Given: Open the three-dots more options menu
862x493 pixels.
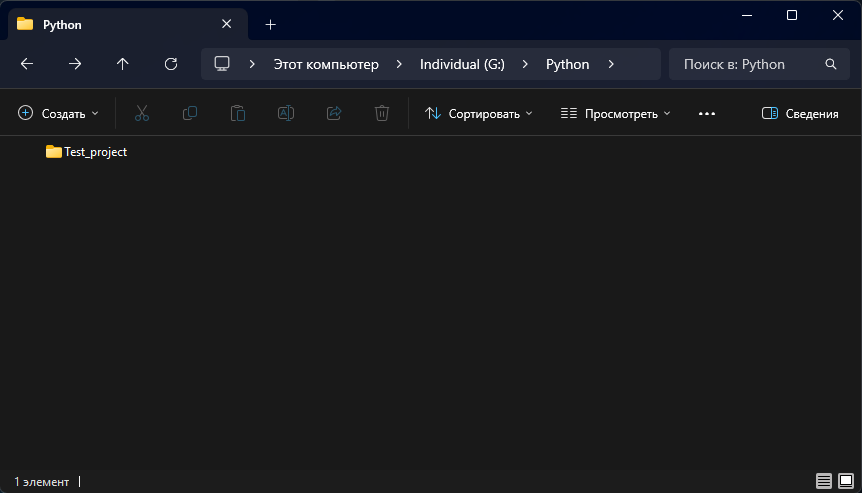Looking at the screenshot, I should (x=707, y=114).
